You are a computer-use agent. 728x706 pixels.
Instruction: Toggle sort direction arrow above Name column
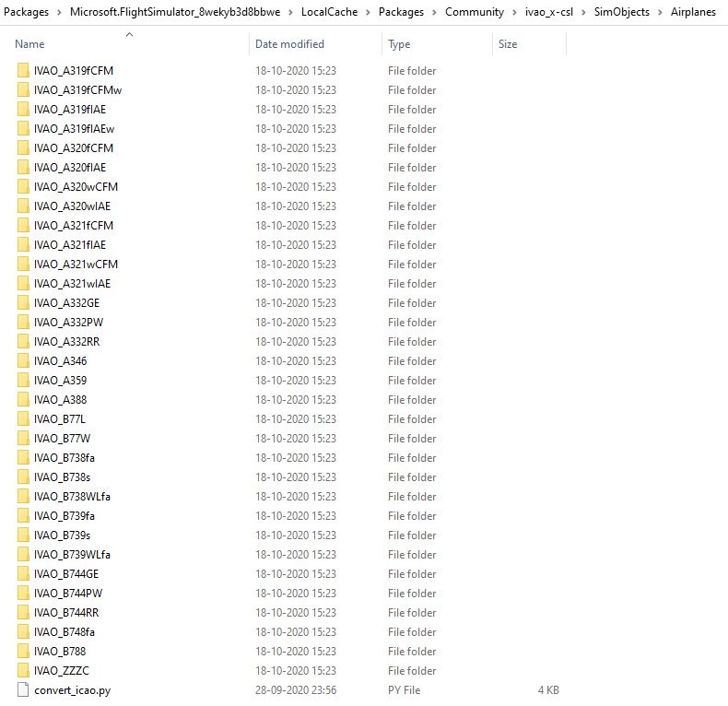[130, 34]
